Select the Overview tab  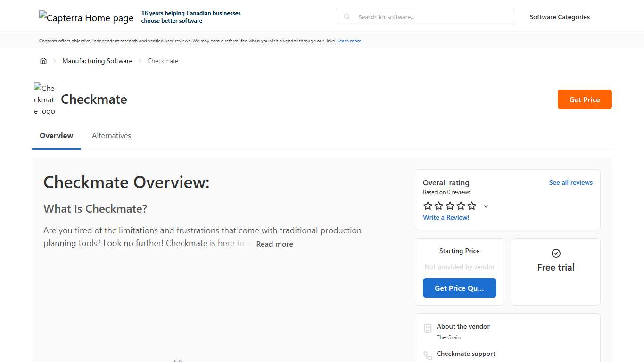[56, 135]
